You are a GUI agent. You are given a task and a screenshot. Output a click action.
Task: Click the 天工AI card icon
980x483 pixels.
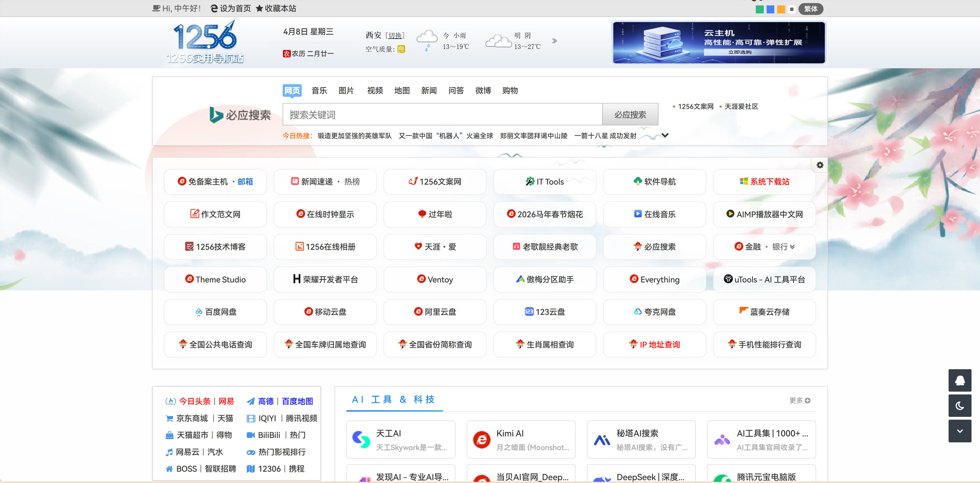click(x=361, y=439)
